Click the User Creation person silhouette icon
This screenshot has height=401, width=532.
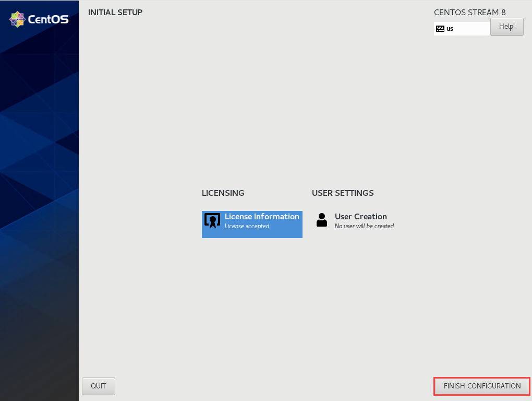point(322,220)
